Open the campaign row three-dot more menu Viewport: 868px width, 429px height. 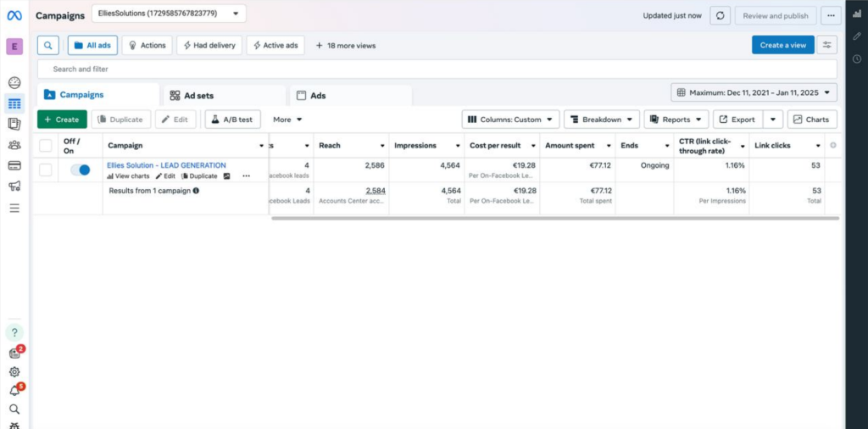(x=247, y=176)
